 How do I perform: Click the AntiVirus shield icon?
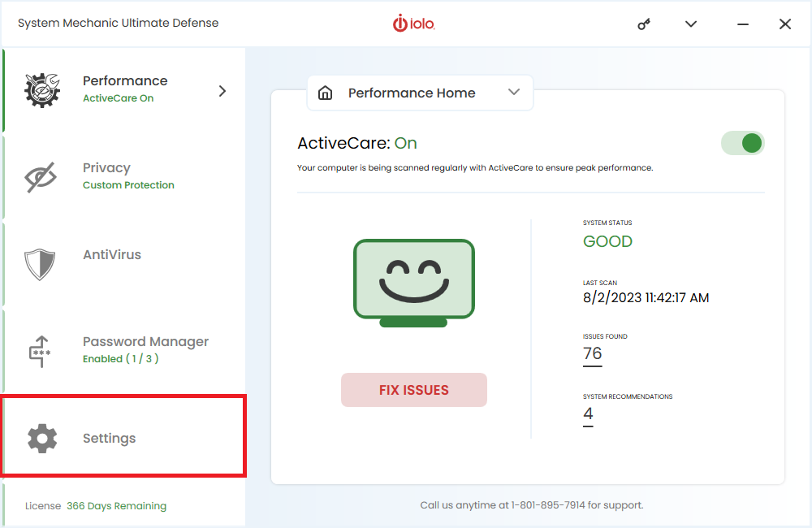coord(40,264)
